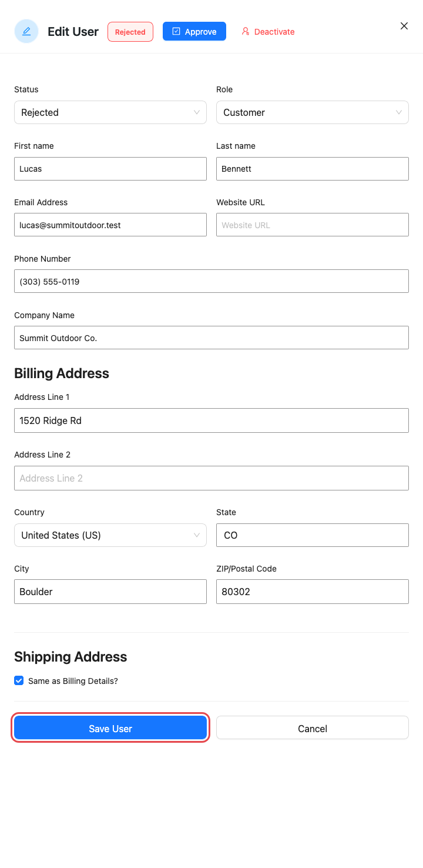
Task: Click the Last name label
Action: point(236,146)
